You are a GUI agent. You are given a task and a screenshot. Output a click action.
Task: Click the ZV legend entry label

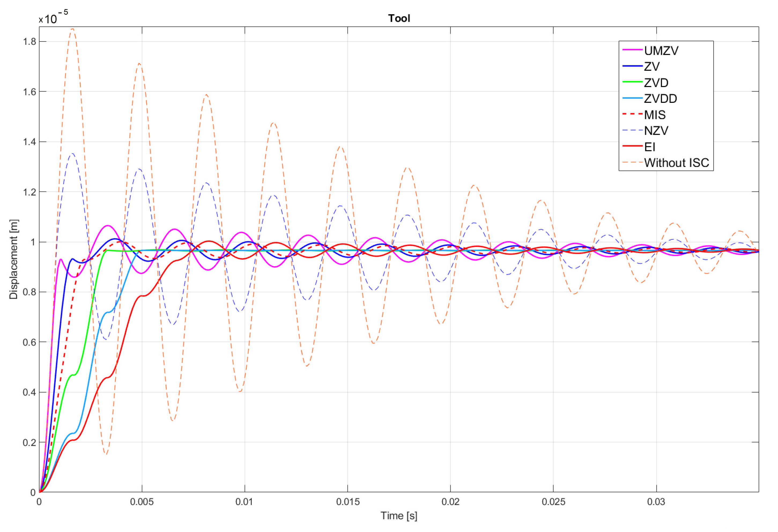[x=651, y=67]
